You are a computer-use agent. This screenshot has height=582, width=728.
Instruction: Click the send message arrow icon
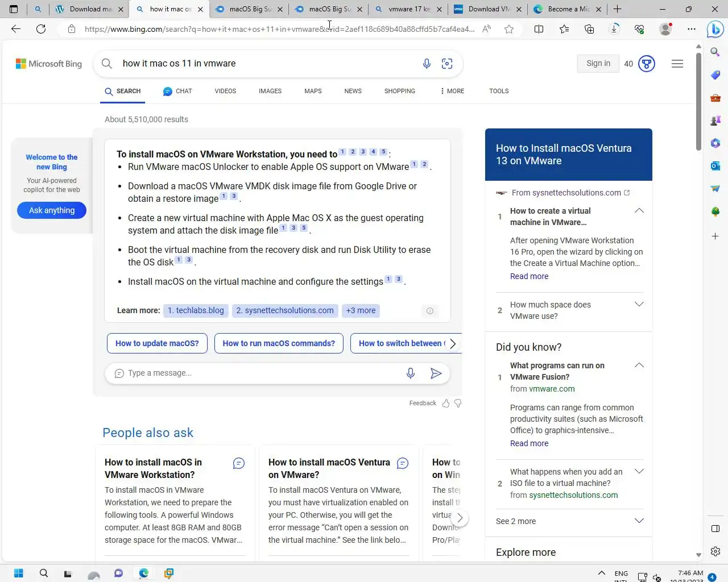(x=436, y=373)
